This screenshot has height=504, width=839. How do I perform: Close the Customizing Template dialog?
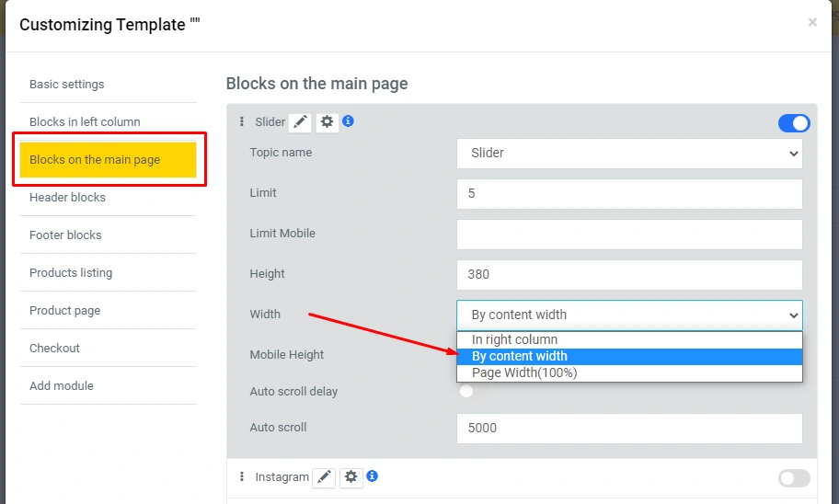812,22
